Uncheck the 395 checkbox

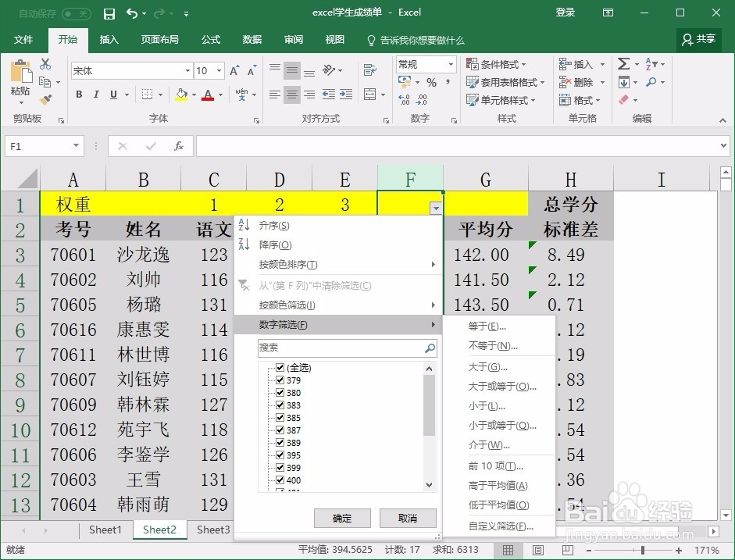coord(280,455)
